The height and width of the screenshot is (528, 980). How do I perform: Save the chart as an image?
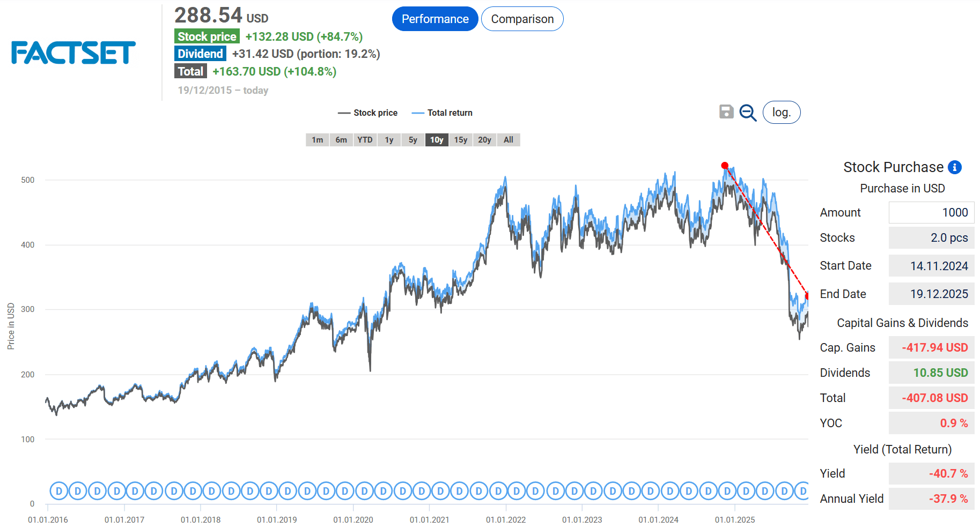[726, 113]
